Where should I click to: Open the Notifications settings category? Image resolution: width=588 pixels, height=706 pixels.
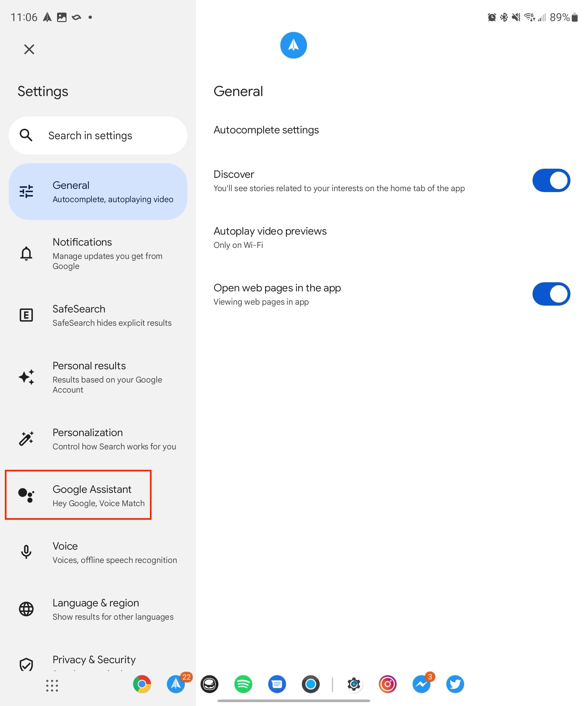point(97,253)
